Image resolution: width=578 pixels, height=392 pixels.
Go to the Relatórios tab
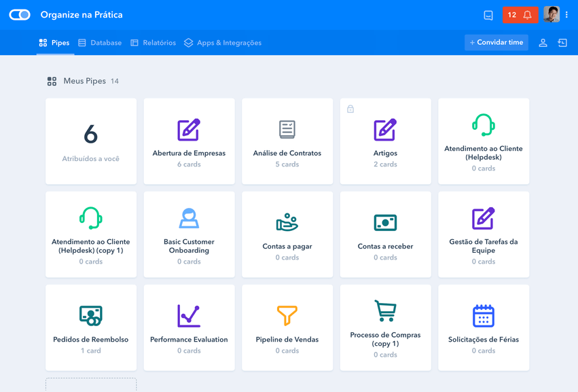153,43
